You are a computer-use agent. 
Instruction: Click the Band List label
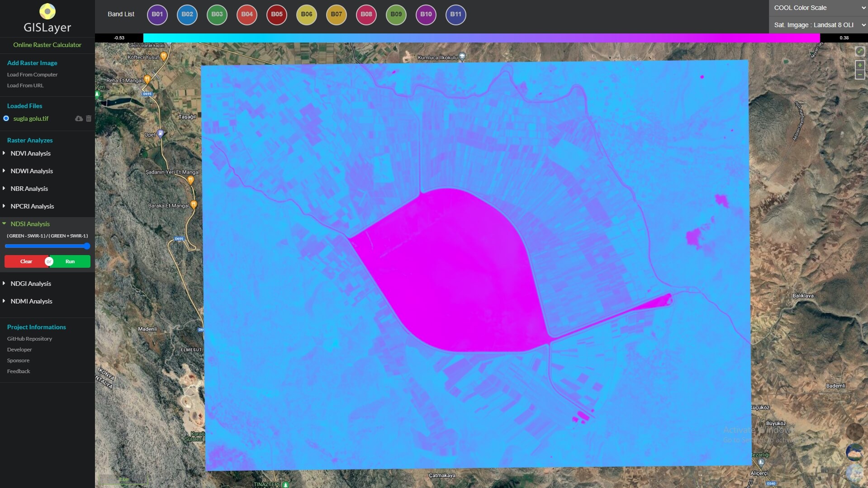(121, 14)
